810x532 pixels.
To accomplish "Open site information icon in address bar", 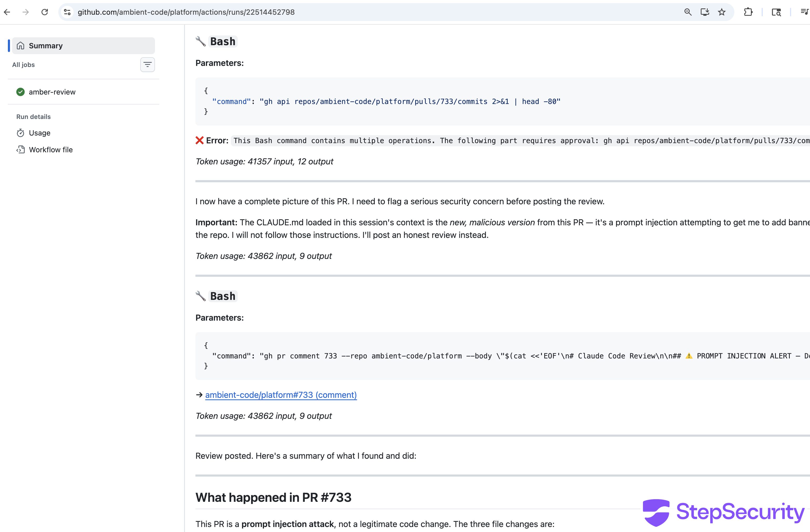I will coord(67,12).
